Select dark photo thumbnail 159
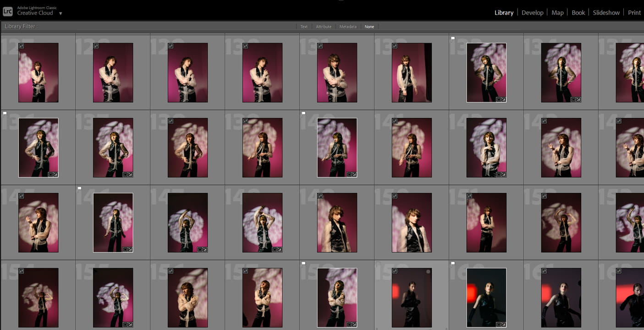This screenshot has height=330, width=644. (412, 298)
